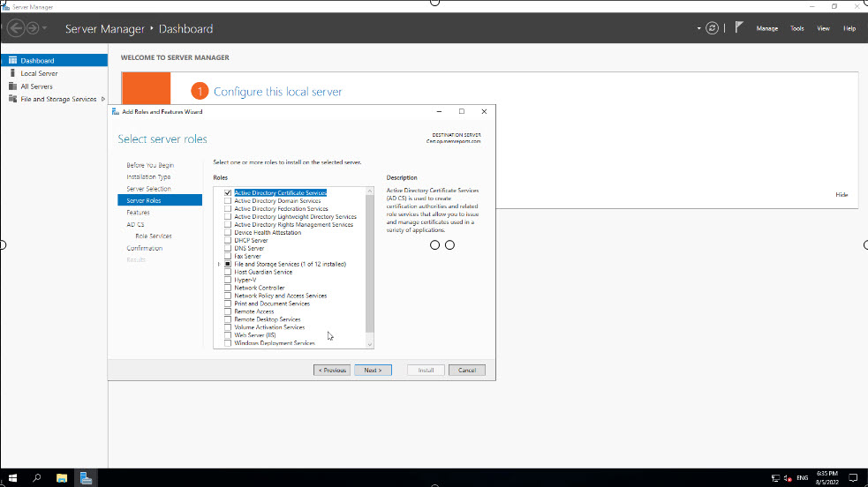Click the roles list scrollbar thumb
This screenshot has height=487, width=868.
tap(370, 264)
